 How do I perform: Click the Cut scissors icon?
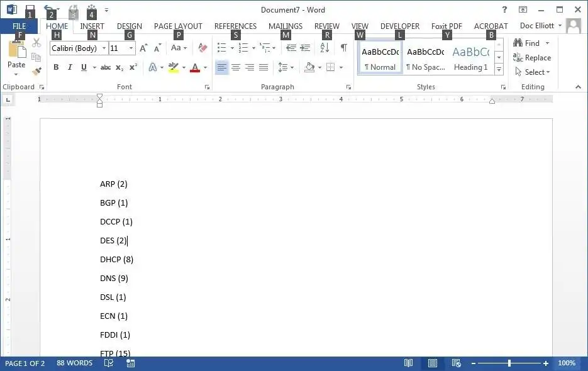point(36,43)
